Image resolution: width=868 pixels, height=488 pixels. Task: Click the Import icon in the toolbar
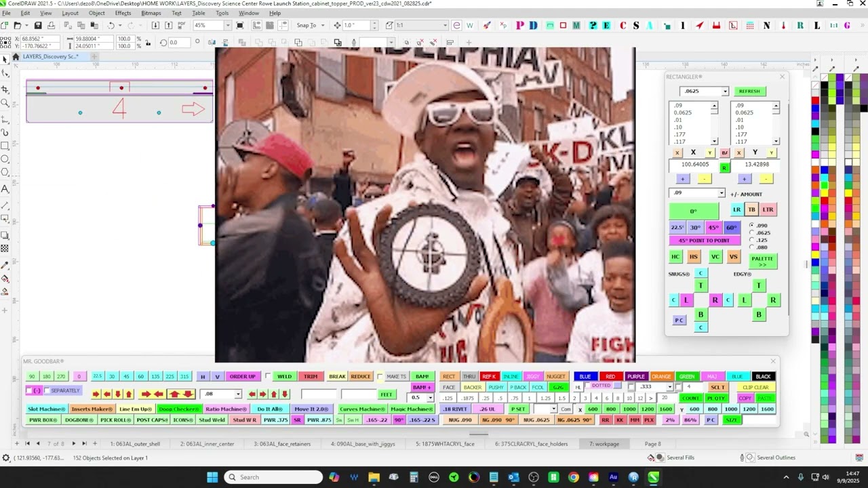point(155,26)
